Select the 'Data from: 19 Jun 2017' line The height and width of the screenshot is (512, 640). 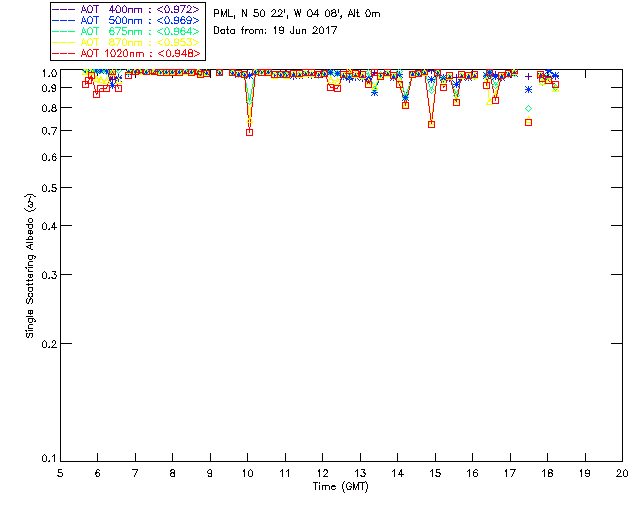tap(275, 30)
